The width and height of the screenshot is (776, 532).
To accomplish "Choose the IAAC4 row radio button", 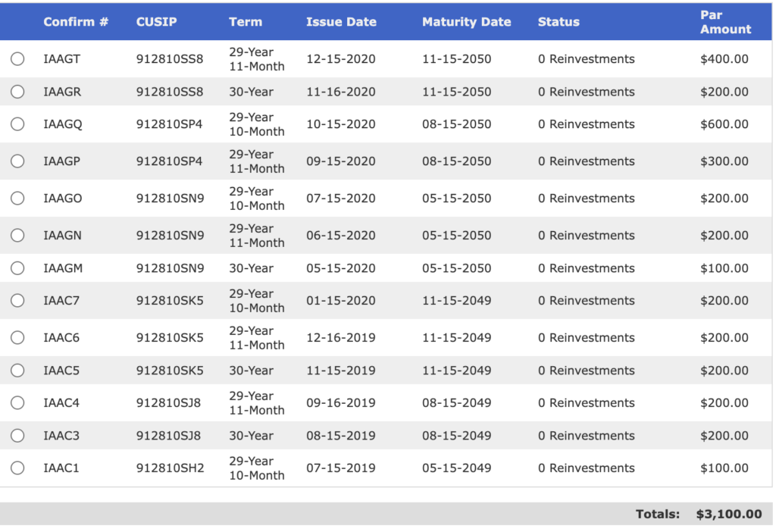I will pos(17,403).
